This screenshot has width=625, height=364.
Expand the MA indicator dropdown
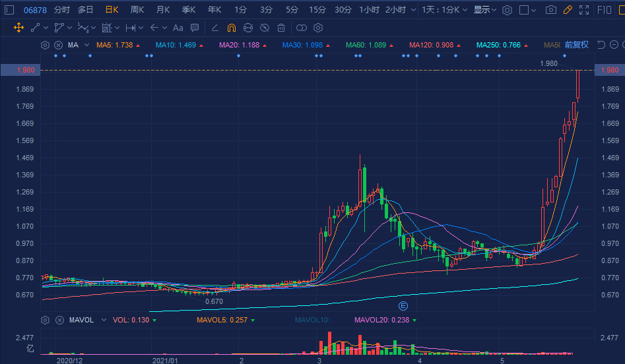click(x=87, y=45)
